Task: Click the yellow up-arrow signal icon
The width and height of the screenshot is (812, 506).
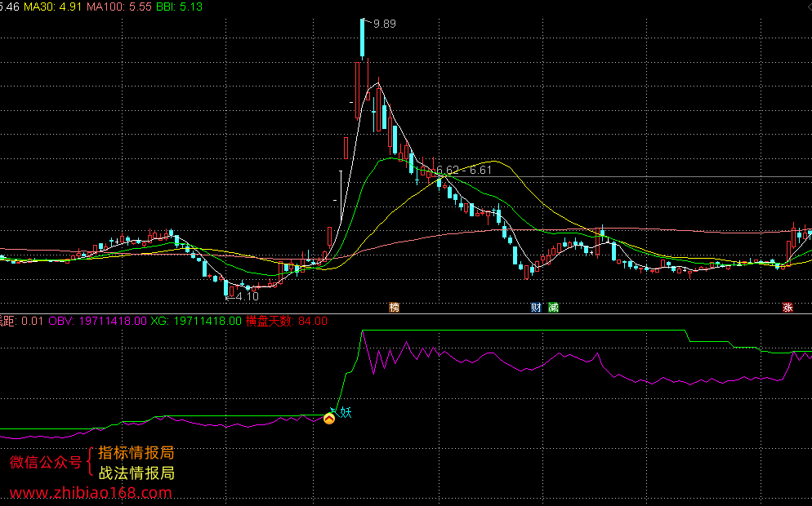Action: pyautogui.click(x=329, y=419)
